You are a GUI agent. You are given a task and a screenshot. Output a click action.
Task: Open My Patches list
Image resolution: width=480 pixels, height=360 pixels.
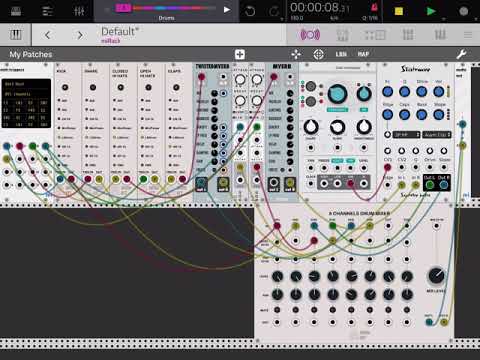click(x=31, y=54)
